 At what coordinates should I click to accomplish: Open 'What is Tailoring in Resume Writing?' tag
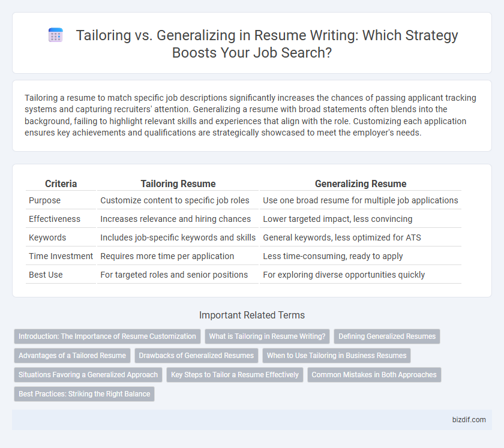(x=267, y=336)
